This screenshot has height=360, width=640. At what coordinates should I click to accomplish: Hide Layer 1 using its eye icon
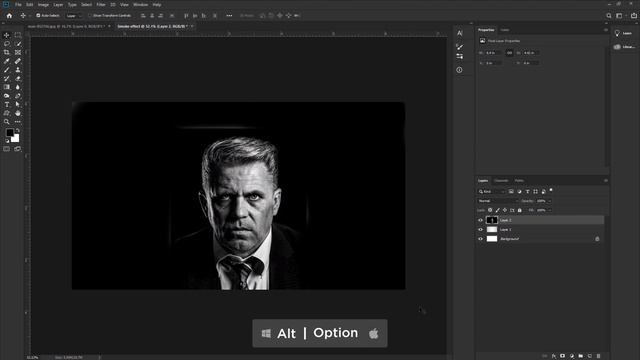pos(480,229)
